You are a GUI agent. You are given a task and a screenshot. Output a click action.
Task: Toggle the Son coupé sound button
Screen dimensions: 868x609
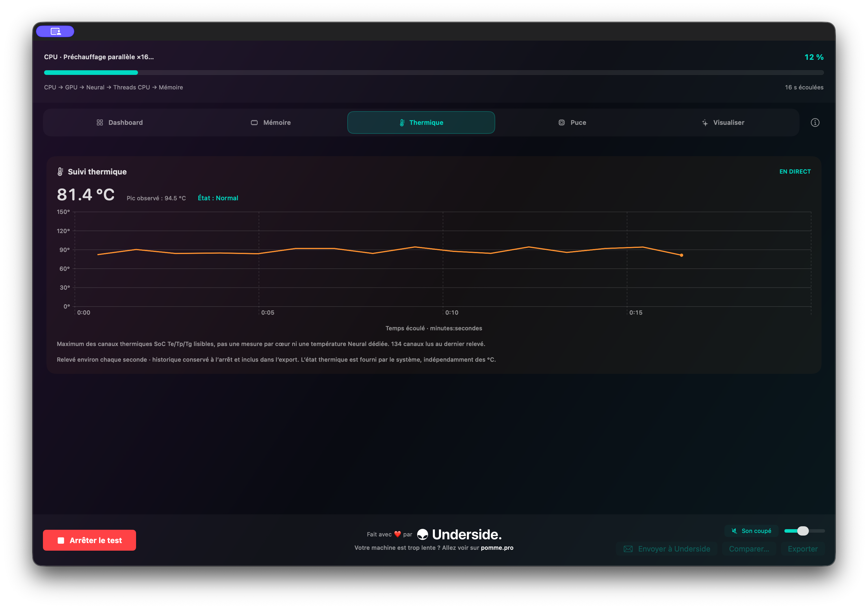coord(751,531)
